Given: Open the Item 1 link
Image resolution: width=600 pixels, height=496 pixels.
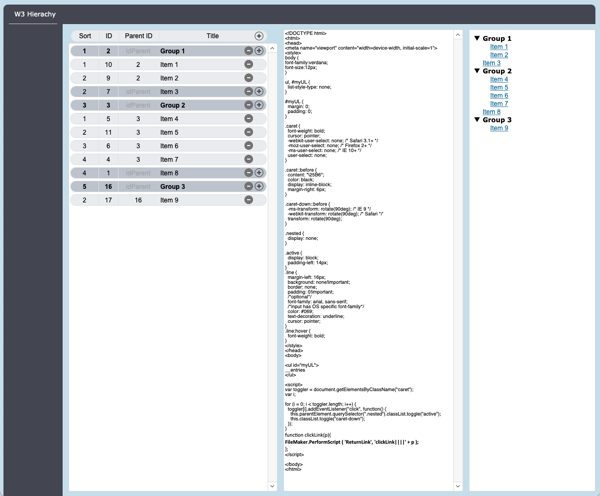Looking at the screenshot, I should (499, 47).
